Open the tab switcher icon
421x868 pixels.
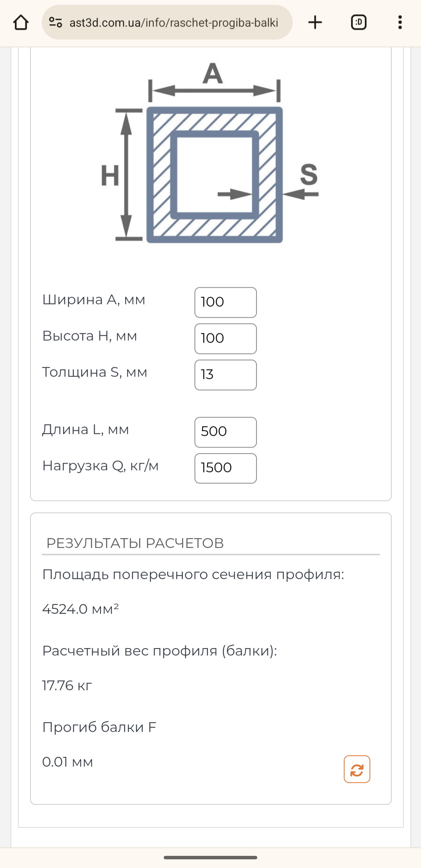point(359,23)
